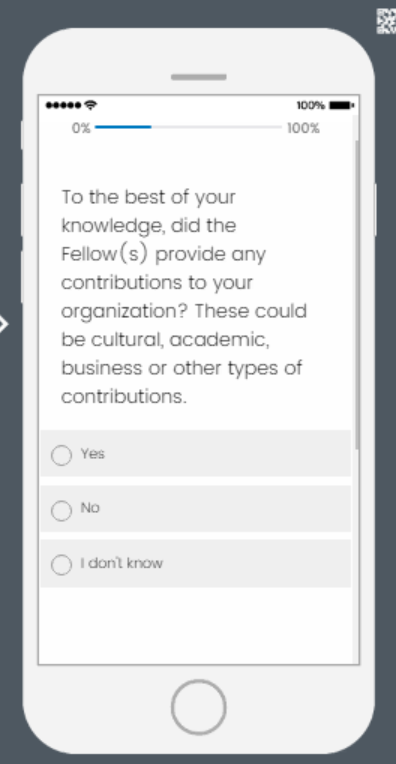The width and height of the screenshot is (396, 764).
Task: Click the 0% progress start label
Action: [81, 128]
